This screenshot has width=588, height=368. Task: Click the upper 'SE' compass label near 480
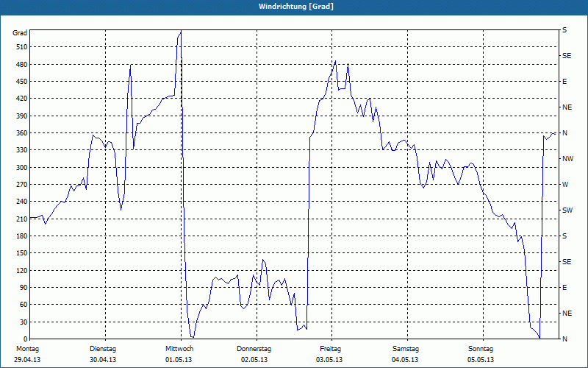click(x=567, y=56)
